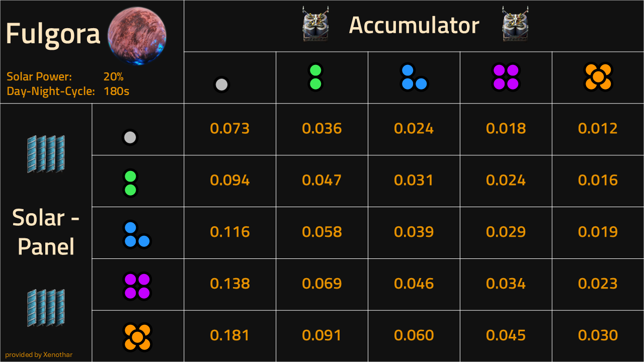Click the right accumulator icon beside the title
Image resolution: width=644 pixels, height=362 pixels.
pos(516,24)
